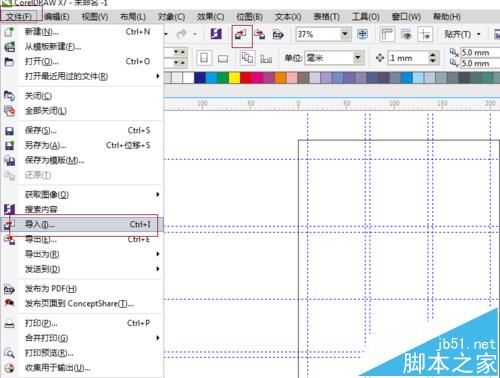Click the Publish to PDF toolbar icon

[278, 34]
